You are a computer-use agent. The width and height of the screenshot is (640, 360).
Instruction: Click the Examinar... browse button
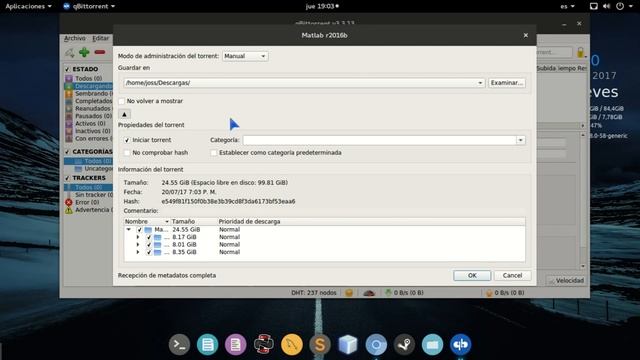507,83
